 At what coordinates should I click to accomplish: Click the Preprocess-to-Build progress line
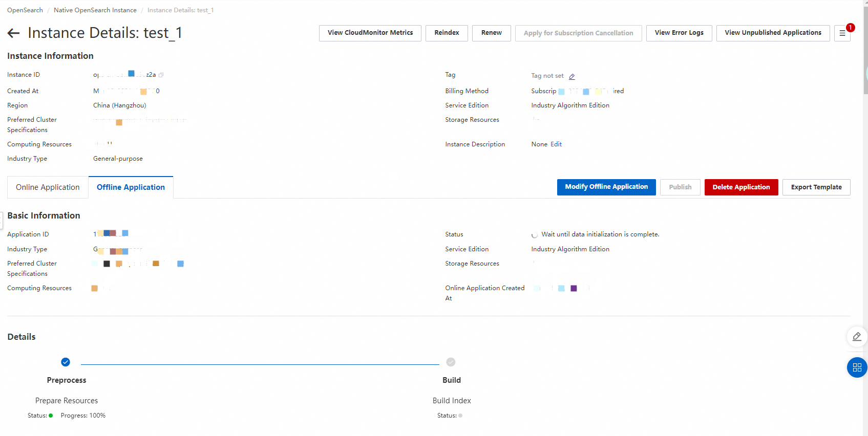click(260, 364)
